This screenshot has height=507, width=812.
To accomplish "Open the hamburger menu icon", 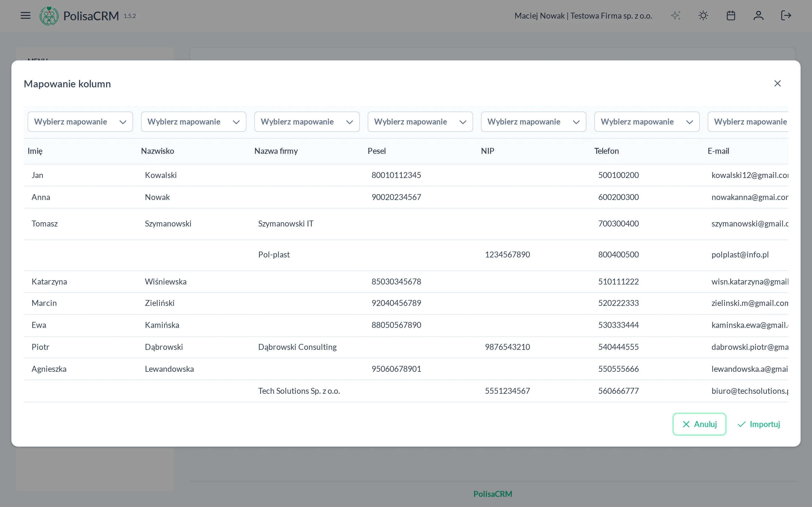I will [x=25, y=16].
